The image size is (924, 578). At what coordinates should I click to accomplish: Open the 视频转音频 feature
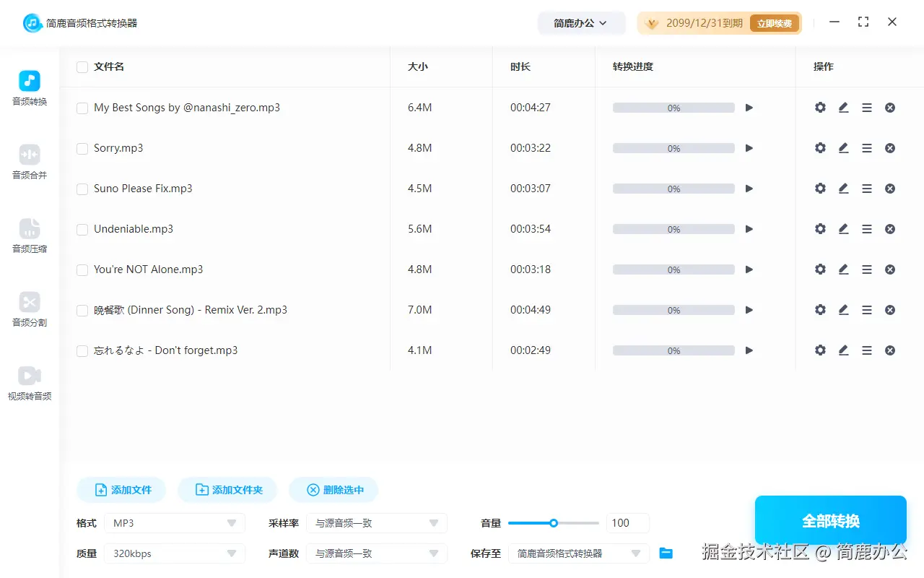tap(29, 381)
